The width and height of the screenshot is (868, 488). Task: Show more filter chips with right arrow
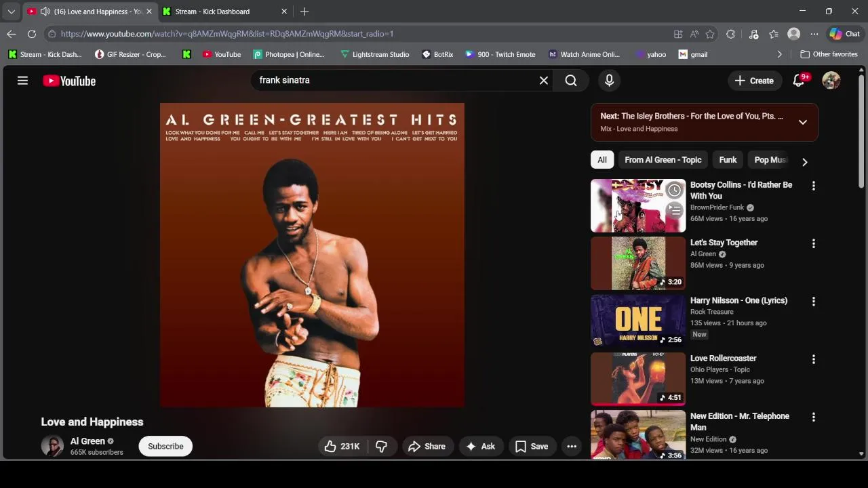805,161
